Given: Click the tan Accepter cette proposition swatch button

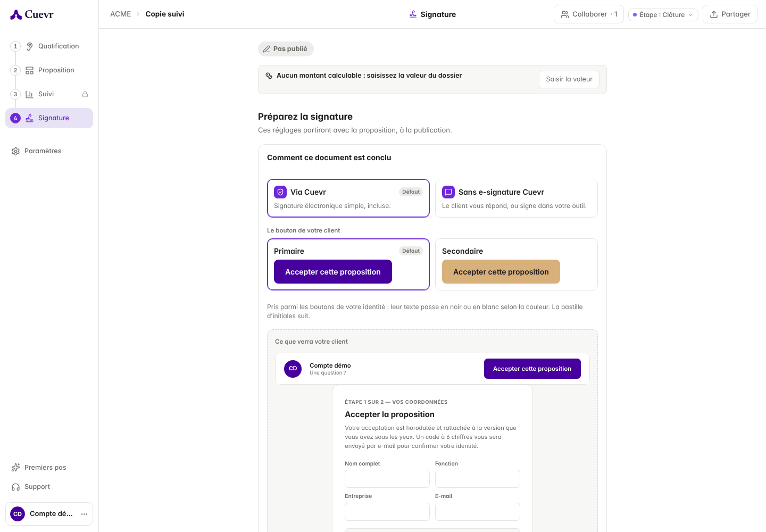Looking at the screenshot, I should [501, 272].
